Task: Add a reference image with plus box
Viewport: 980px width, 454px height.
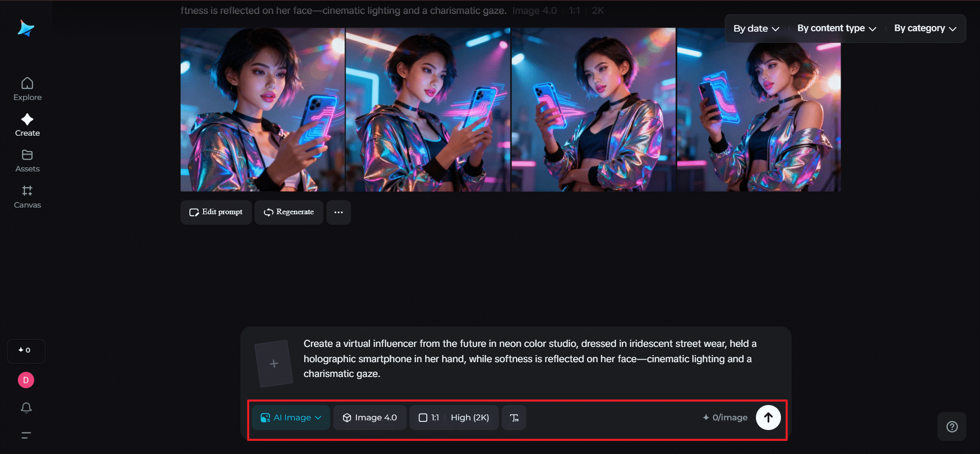Action: (274, 363)
